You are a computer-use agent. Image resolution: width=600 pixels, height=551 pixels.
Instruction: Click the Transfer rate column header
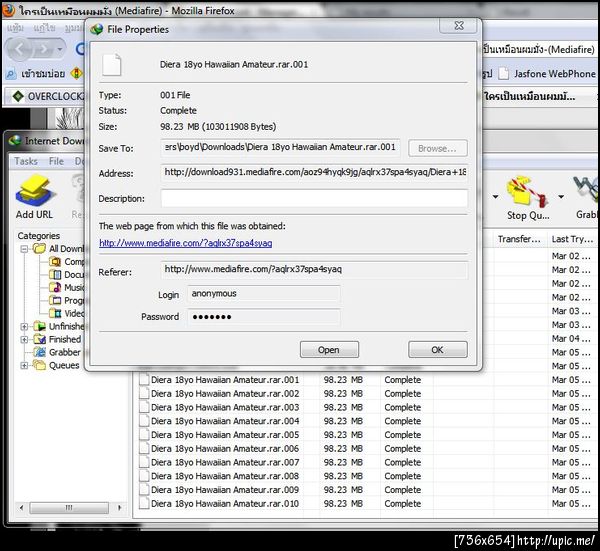tap(520, 240)
